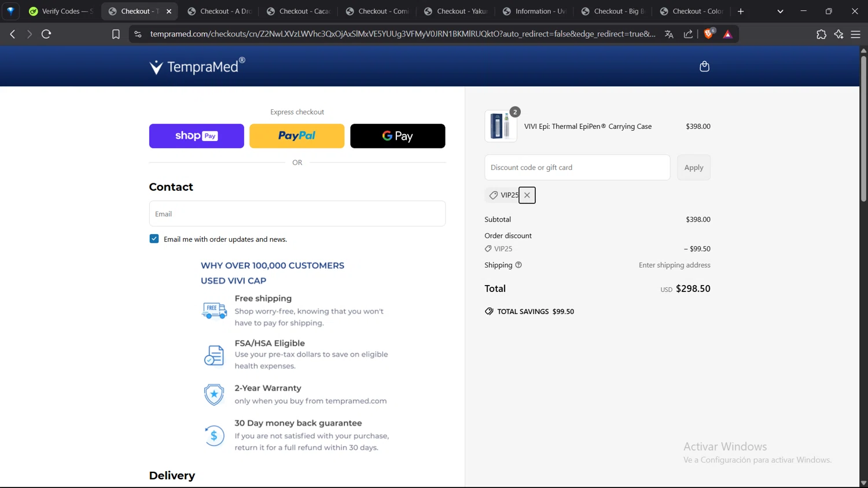This screenshot has height=488, width=868.
Task: Click the scrollbar down arrow
Action: pyautogui.click(x=863, y=483)
